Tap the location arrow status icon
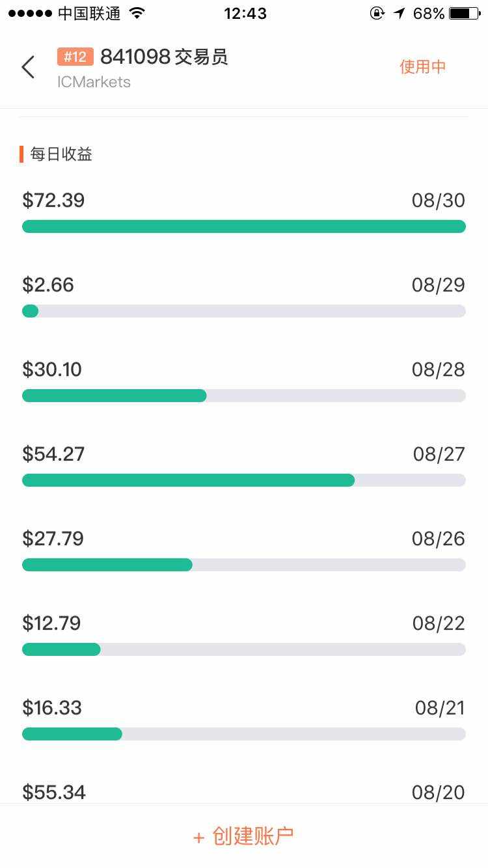 point(399,13)
